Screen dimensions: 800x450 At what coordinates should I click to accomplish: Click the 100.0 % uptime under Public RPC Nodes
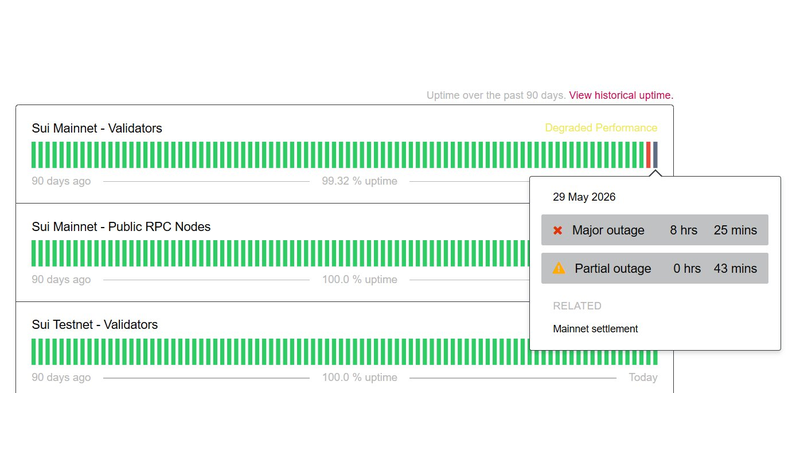[x=359, y=280]
